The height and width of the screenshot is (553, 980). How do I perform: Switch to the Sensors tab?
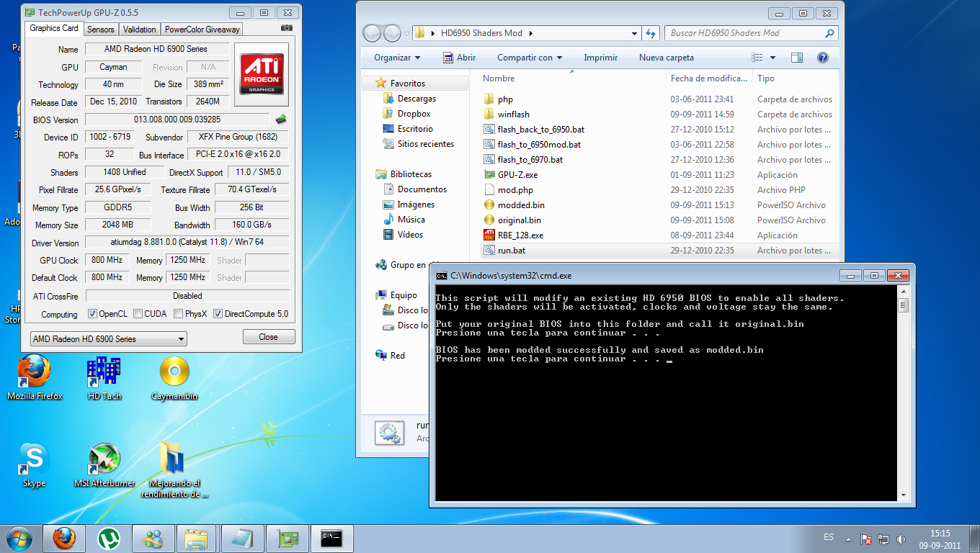click(100, 30)
